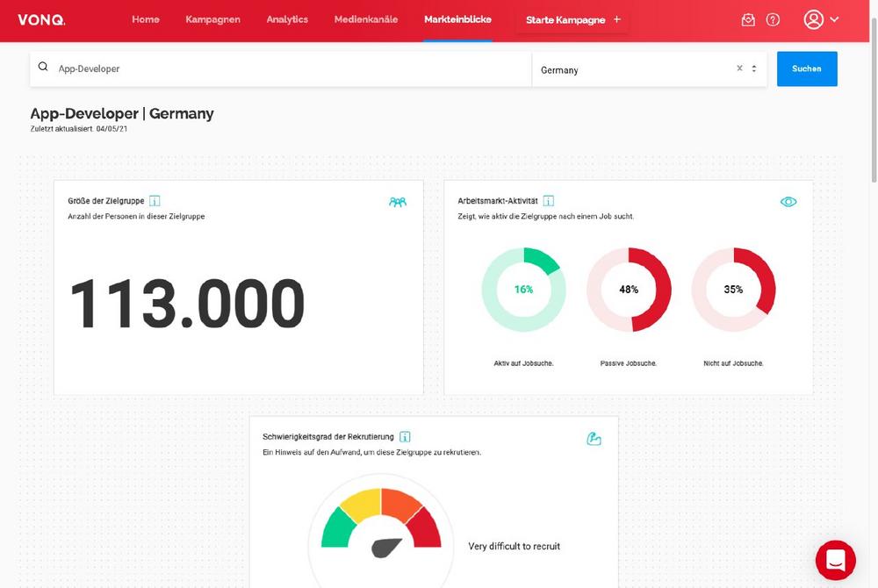Open the chat support widget
The image size is (878, 588).
click(x=836, y=559)
